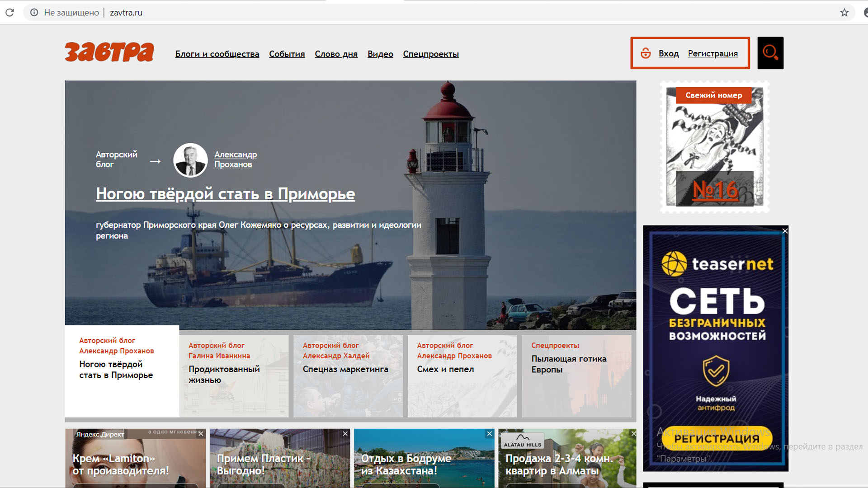Click the bookmark star icon
Viewport: 868px width, 488px height.
(x=844, y=13)
